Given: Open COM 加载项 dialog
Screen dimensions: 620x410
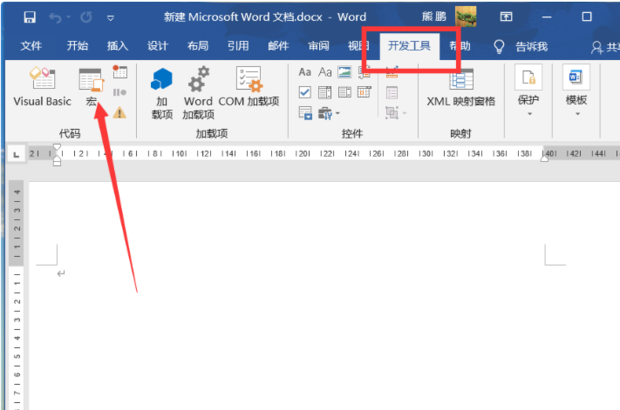Looking at the screenshot, I should pyautogui.click(x=249, y=87).
